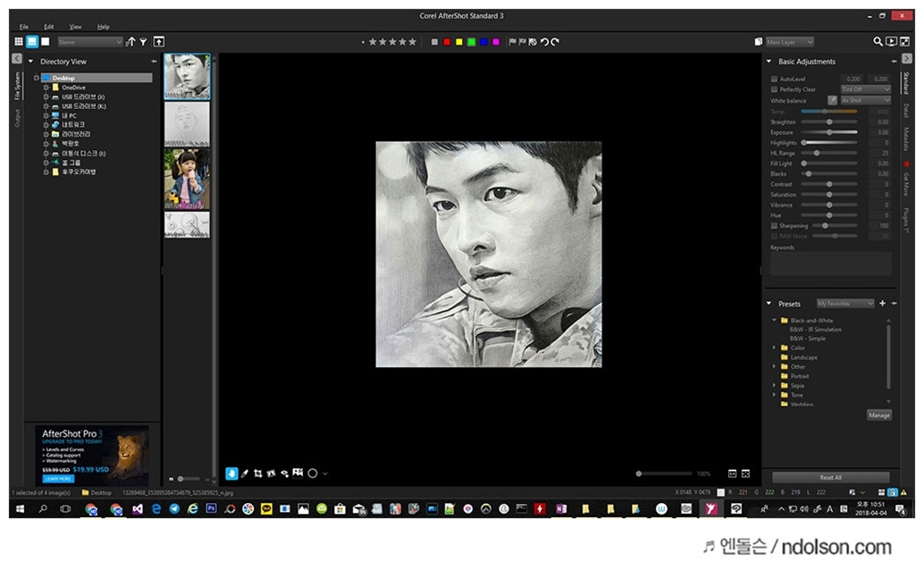This screenshot has width=924, height=570.
Task: Open the filter funnel icon
Action: (x=143, y=41)
